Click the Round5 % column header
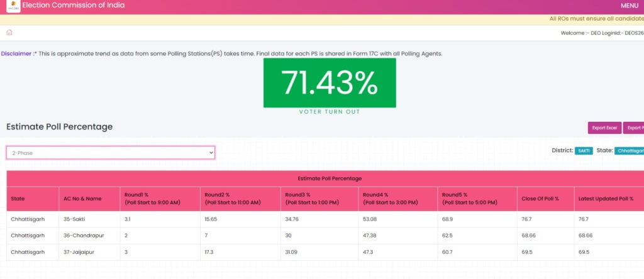Image resolution: width=644 pixels, height=279 pixels. (477, 199)
